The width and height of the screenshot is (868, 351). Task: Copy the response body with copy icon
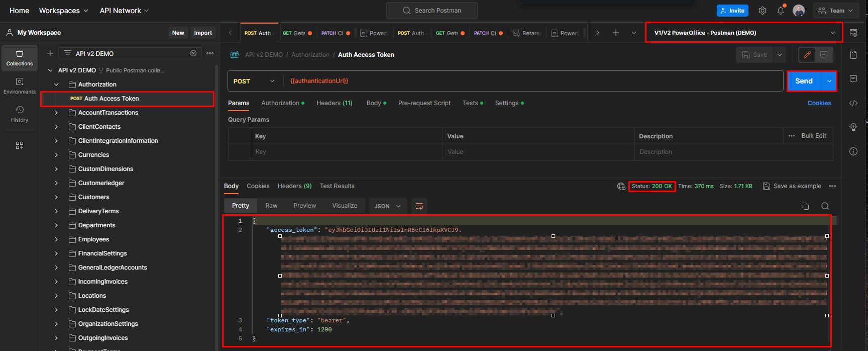tap(805, 206)
